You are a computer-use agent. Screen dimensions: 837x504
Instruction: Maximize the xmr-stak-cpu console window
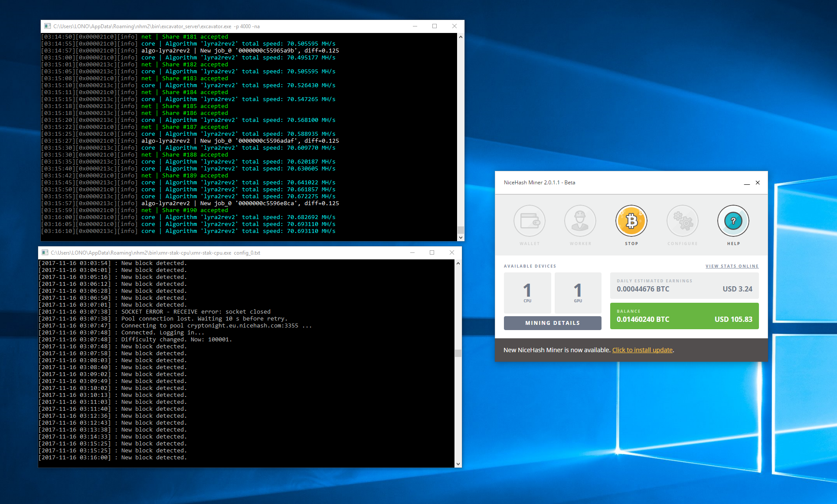coord(432,253)
